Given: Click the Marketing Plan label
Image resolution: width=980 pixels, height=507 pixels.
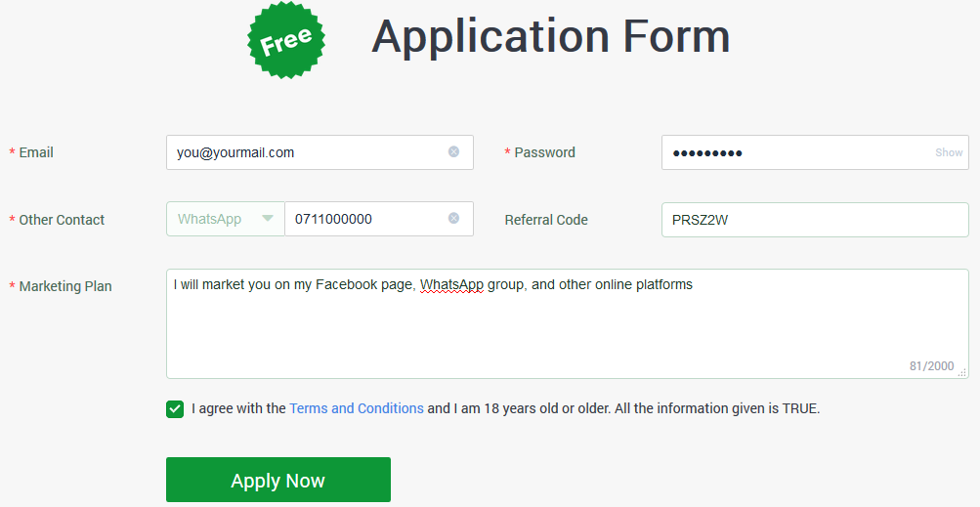Looking at the screenshot, I should (65, 286).
